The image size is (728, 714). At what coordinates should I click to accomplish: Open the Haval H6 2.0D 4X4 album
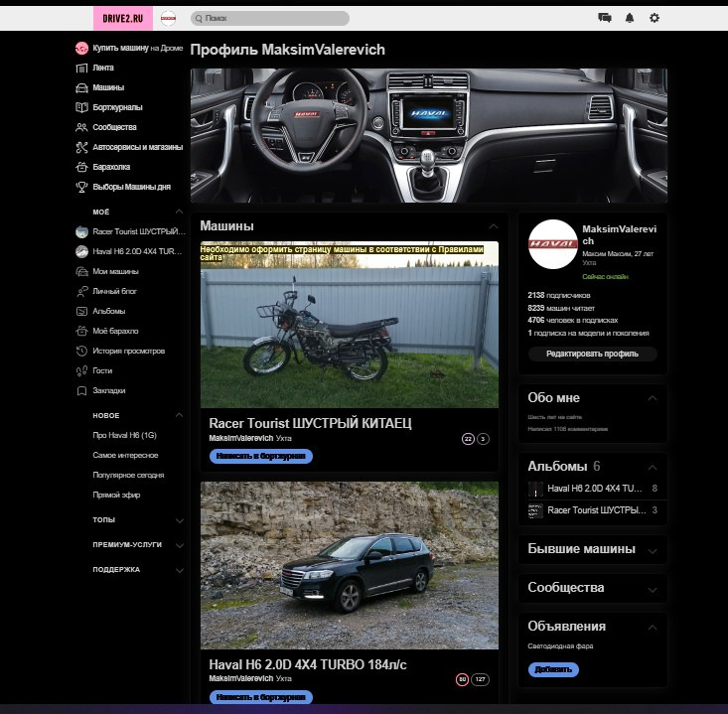593,489
